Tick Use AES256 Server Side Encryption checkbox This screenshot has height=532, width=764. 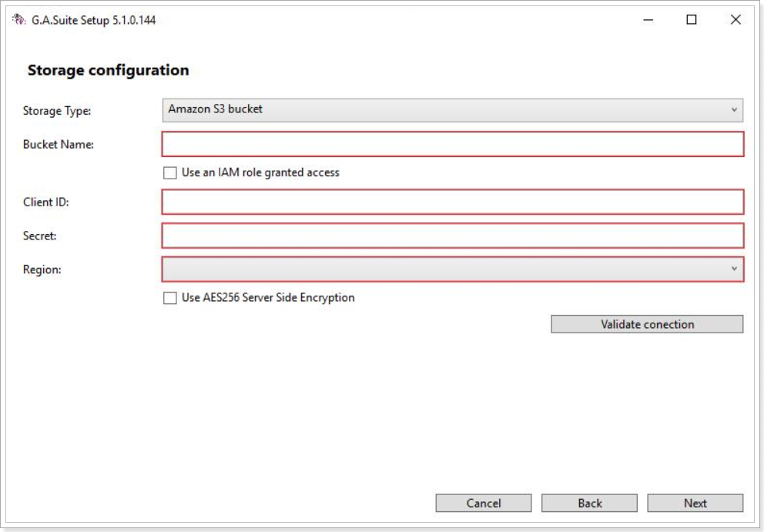click(170, 298)
